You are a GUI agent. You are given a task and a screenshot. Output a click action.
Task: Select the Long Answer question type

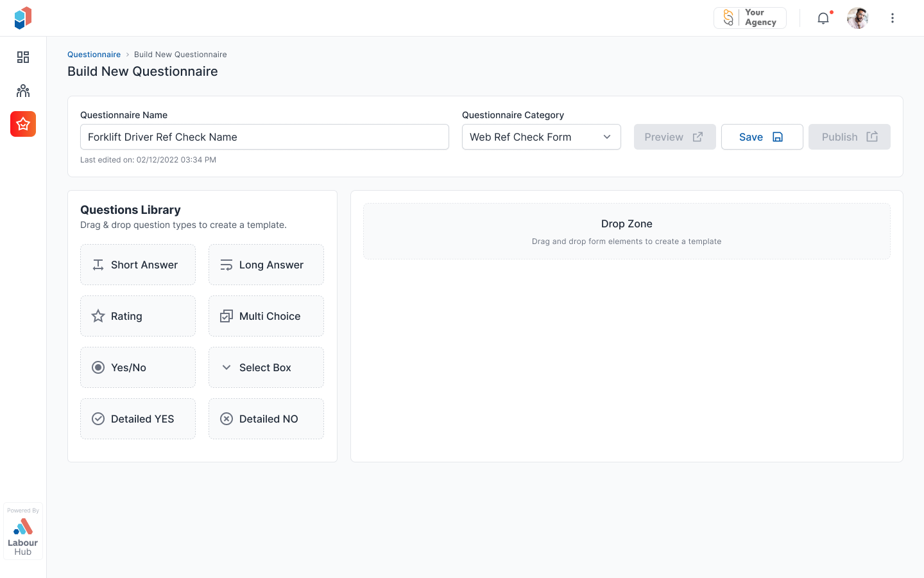pyautogui.click(x=266, y=265)
